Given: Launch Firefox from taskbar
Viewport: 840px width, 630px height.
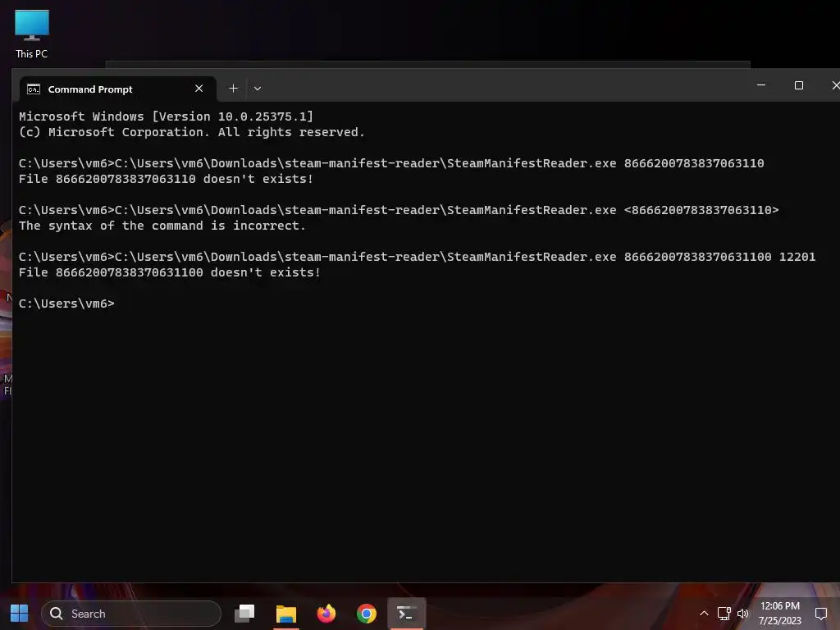Looking at the screenshot, I should (x=326, y=614).
